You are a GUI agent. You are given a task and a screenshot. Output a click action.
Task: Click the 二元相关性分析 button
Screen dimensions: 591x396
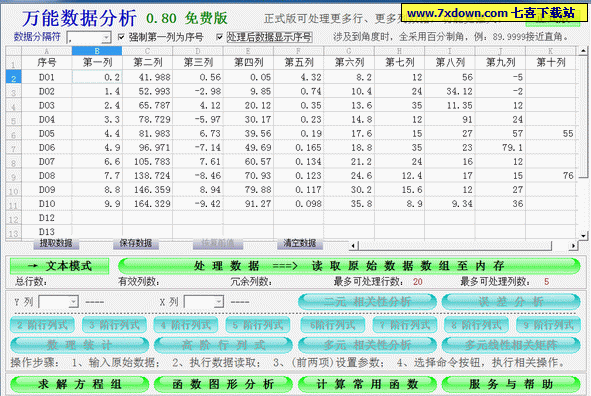click(367, 302)
